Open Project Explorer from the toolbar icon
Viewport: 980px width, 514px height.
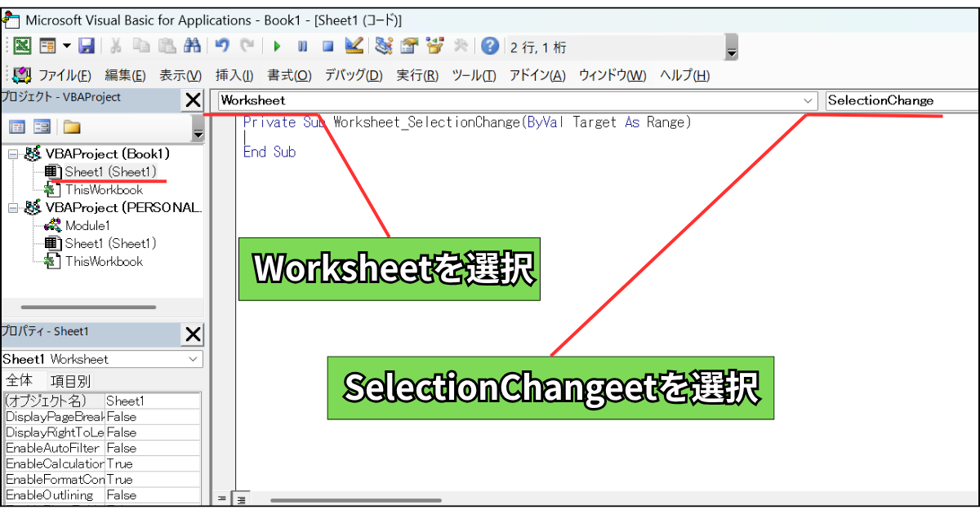(384, 47)
